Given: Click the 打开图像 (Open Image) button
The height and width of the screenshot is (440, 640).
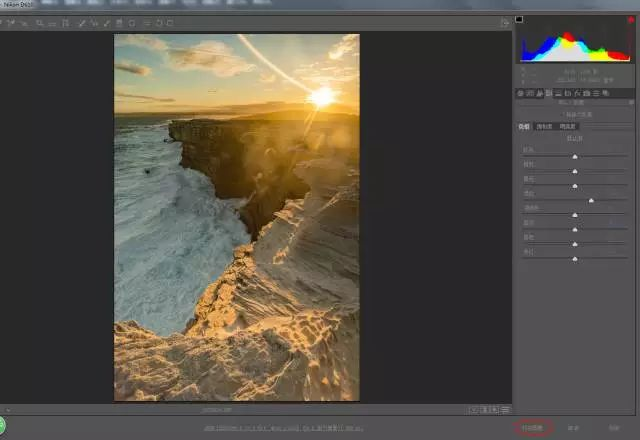Looking at the screenshot, I should 532,428.
